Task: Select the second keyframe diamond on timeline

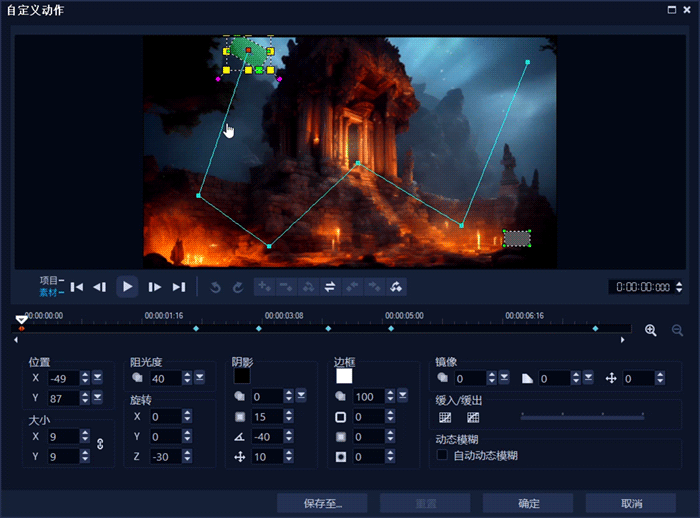Action: (196, 329)
